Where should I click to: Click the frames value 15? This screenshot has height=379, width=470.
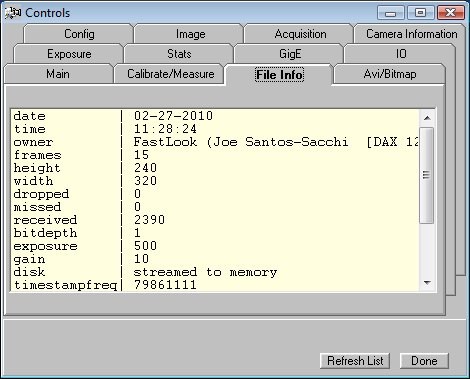pyautogui.click(x=141, y=155)
